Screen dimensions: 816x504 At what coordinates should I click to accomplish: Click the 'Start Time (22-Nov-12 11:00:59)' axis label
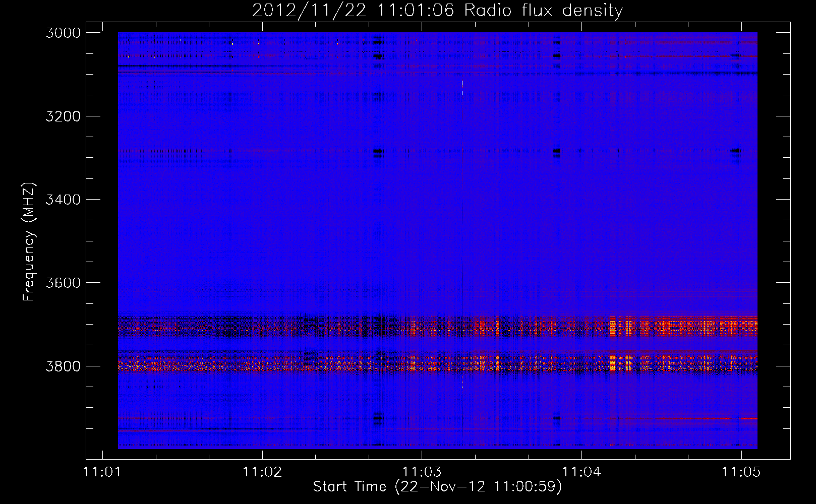pyautogui.click(x=437, y=487)
